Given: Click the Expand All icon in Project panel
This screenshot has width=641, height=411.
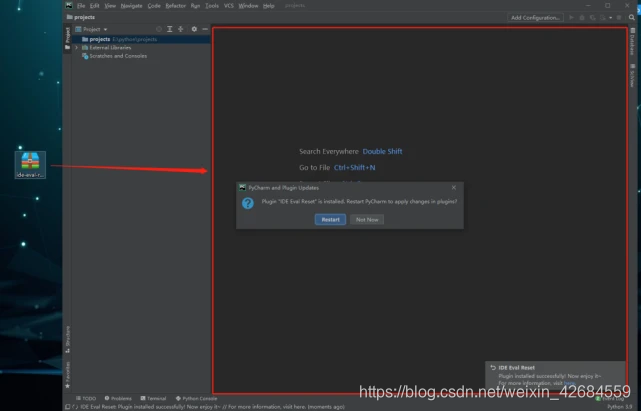Looking at the screenshot, I should (x=170, y=29).
